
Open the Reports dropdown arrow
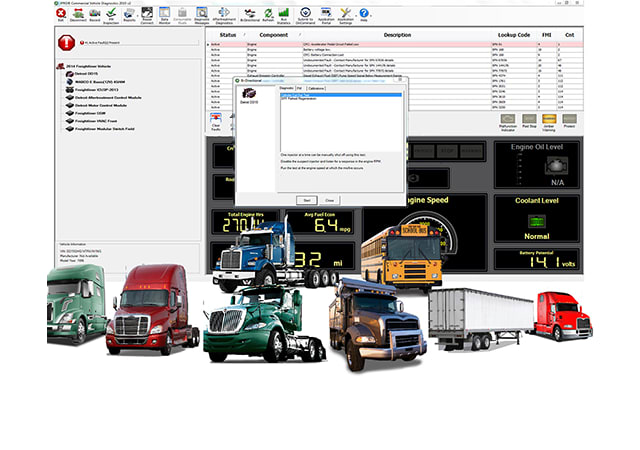(x=137, y=15)
